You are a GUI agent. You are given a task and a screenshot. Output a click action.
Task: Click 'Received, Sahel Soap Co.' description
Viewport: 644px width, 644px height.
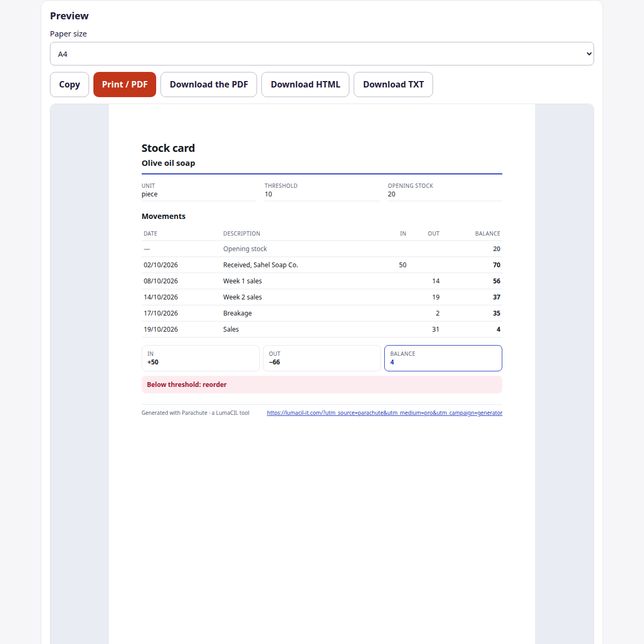261,265
